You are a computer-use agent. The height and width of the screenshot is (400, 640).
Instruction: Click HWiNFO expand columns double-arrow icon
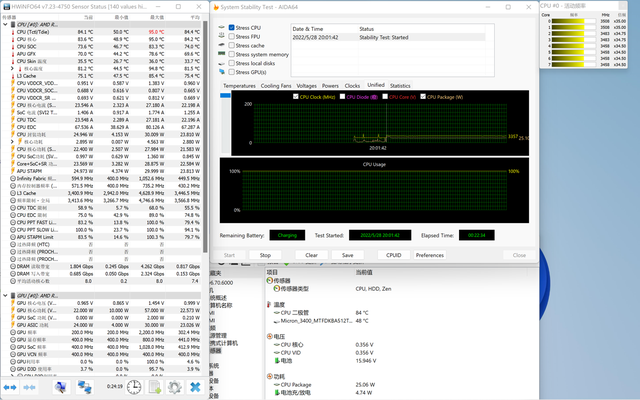tap(12, 386)
